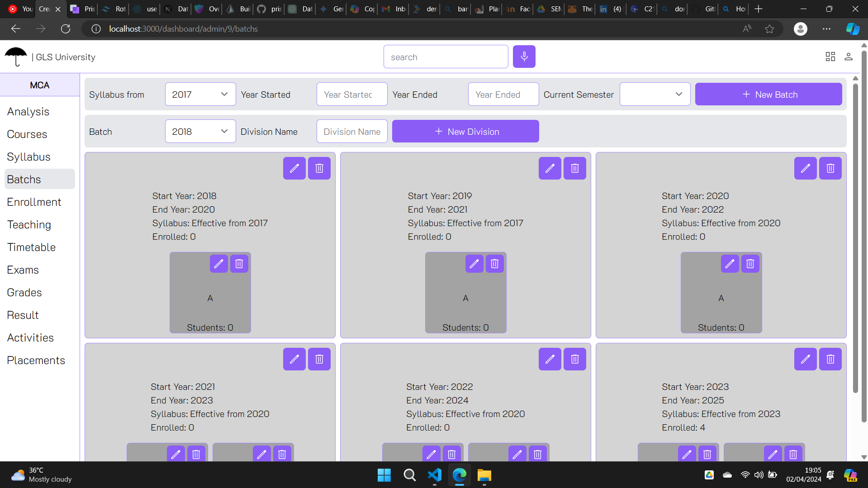Click into the Division Name field
This screenshot has height=488, width=868.
[351, 132]
